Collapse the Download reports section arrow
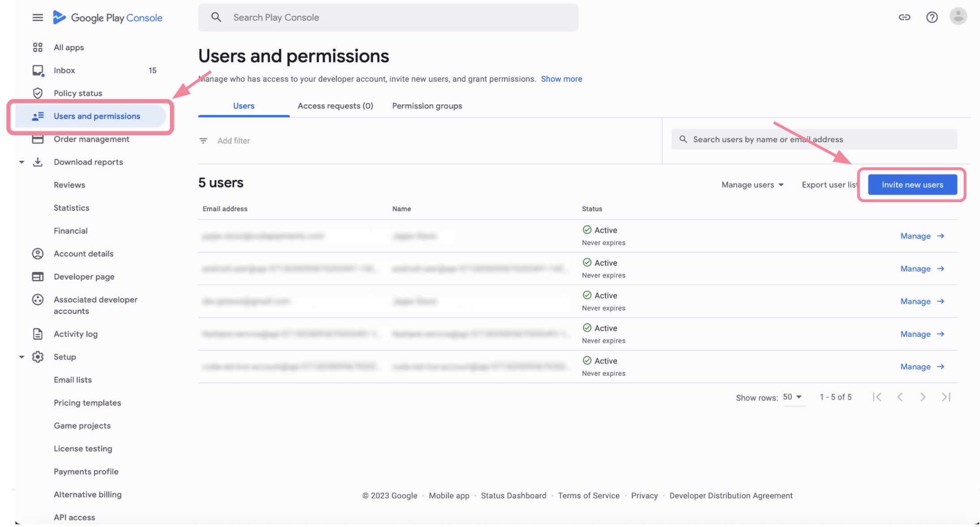This screenshot has height=527, width=980. pos(21,162)
